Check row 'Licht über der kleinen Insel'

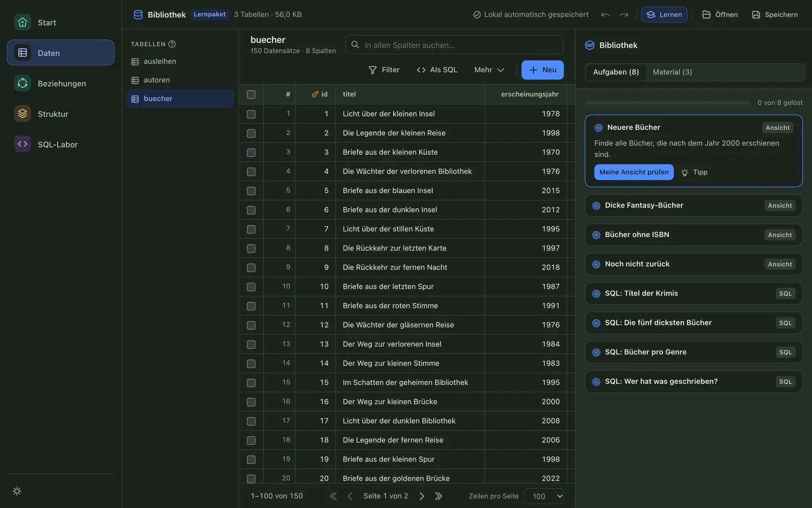(251, 114)
